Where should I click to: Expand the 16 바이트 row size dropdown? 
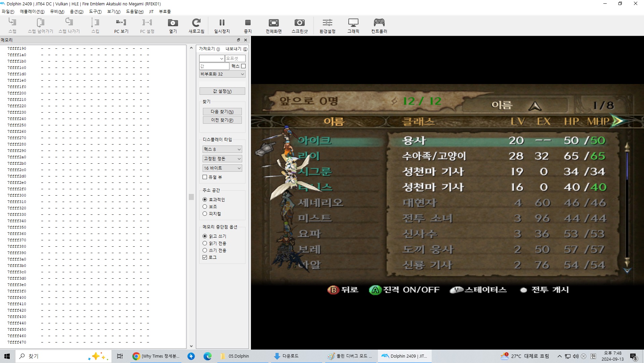222,168
